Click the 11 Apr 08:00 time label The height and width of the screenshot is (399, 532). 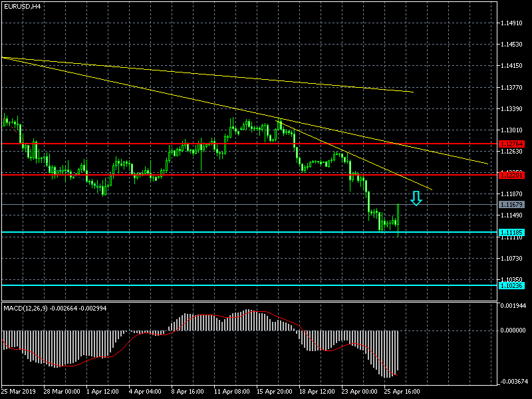point(231,391)
